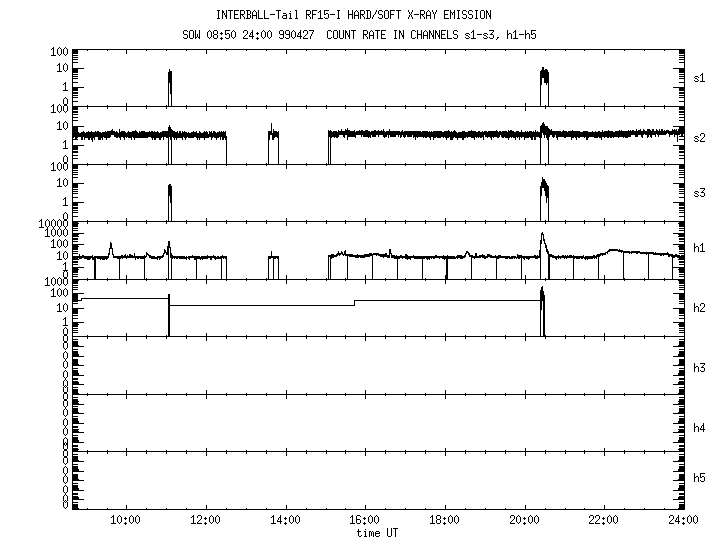Screen dimensions: 720x550
Task: Select the 12:00 time axis tick label
Action: point(205,521)
